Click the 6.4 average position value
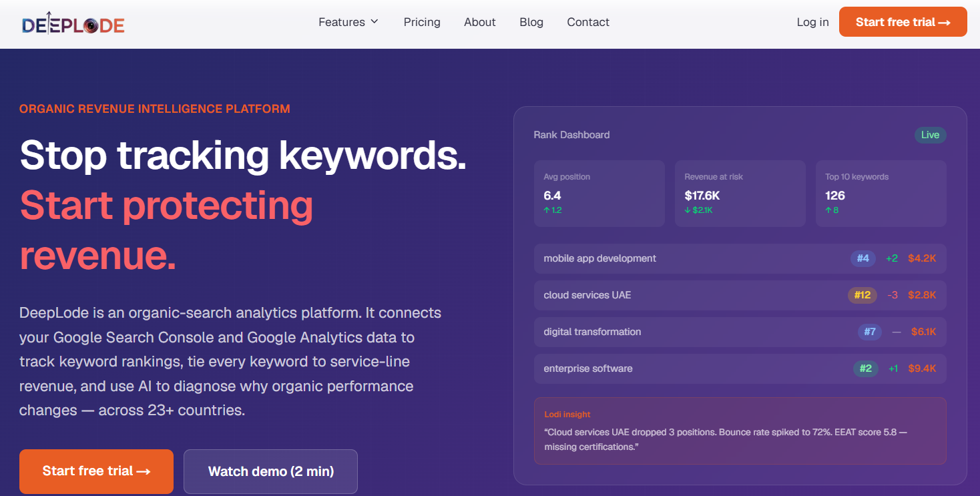 (x=552, y=196)
